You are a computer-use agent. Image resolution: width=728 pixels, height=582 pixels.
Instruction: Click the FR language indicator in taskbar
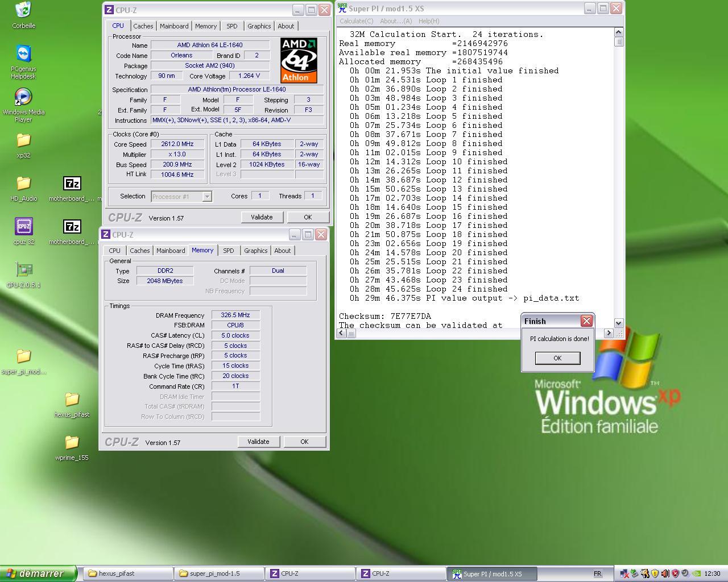point(598,573)
